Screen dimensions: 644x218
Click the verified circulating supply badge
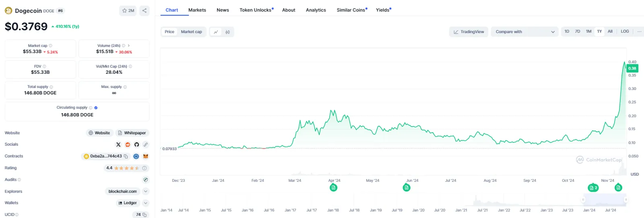(x=96, y=108)
